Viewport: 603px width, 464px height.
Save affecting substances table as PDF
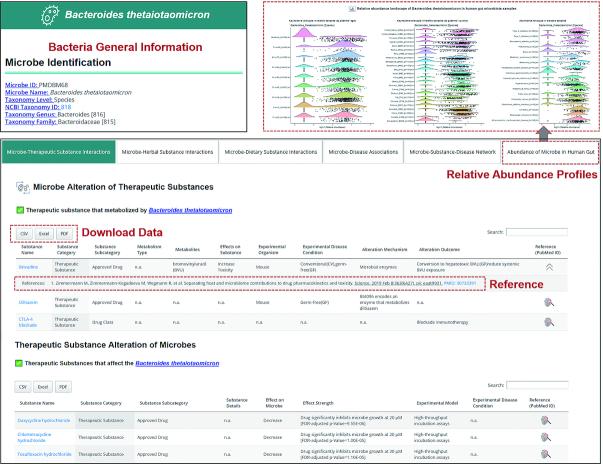[x=63, y=387]
